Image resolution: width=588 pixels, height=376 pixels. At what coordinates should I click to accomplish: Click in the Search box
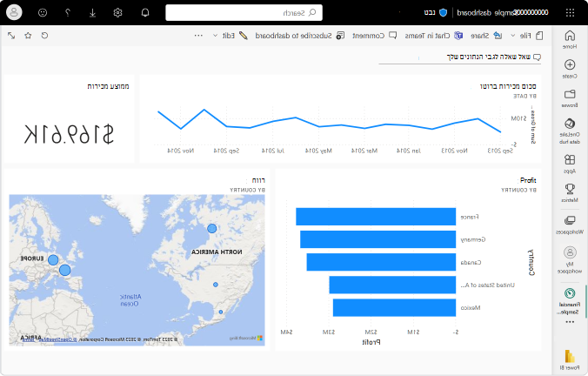[x=244, y=13]
